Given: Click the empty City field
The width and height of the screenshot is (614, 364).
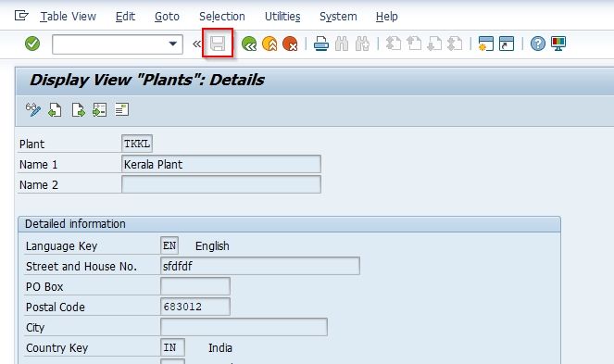Looking at the screenshot, I should [244, 327].
